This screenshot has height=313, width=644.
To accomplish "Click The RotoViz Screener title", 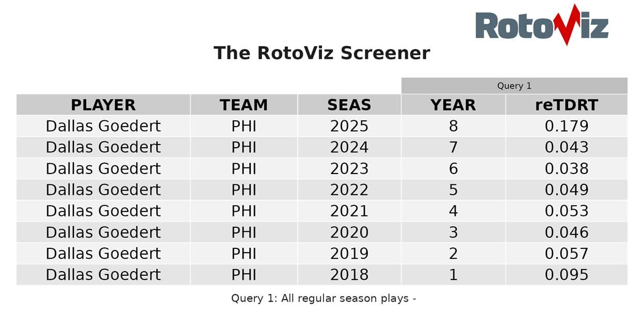I will (321, 53).
